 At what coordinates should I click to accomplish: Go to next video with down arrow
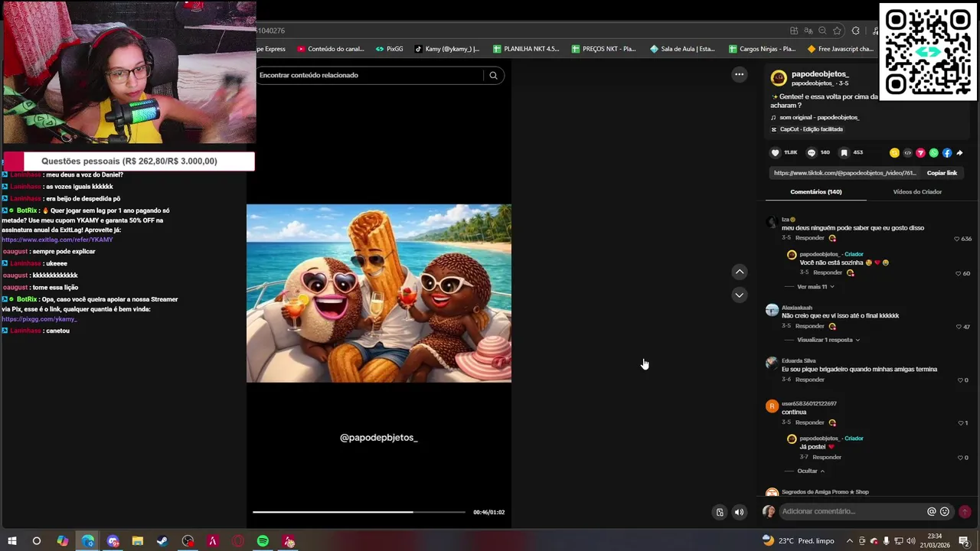pos(739,295)
